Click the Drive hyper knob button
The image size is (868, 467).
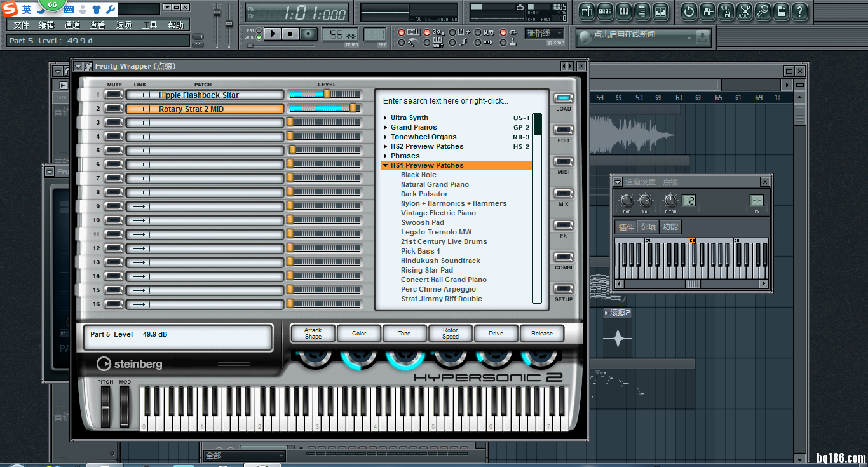point(496,334)
